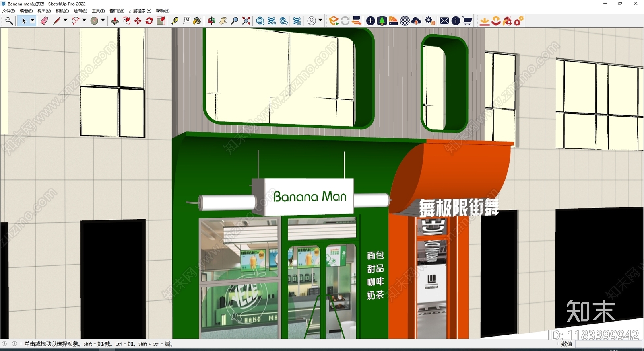Select the Scale tool
Image resolution: width=644 pixels, height=351 pixels.
tap(161, 21)
